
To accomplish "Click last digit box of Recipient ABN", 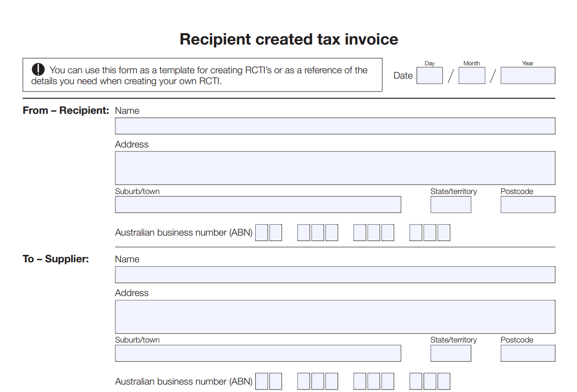I will click(x=443, y=233).
